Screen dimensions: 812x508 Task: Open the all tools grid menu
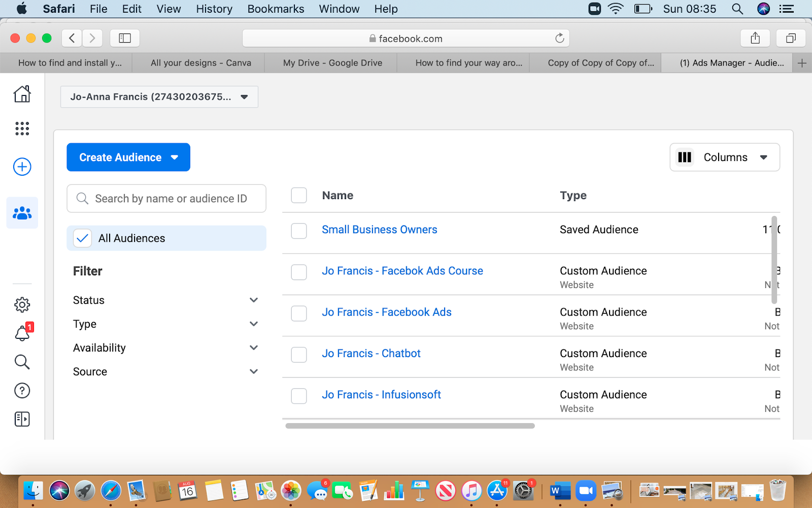[x=22, y=129]
